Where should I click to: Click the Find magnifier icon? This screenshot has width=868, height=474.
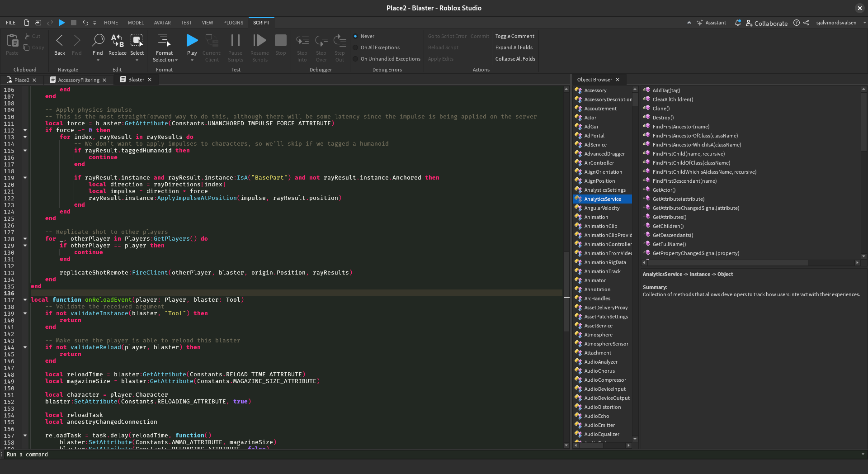coord(98,41)
